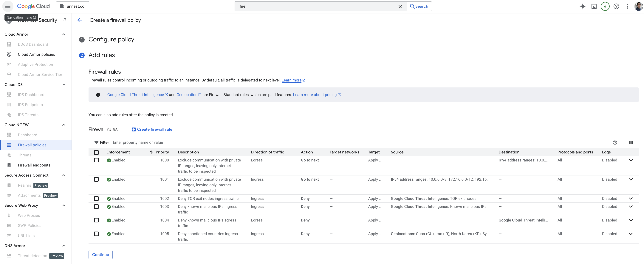Click the pin icon next to Network Security

click(x=65, y=20)
